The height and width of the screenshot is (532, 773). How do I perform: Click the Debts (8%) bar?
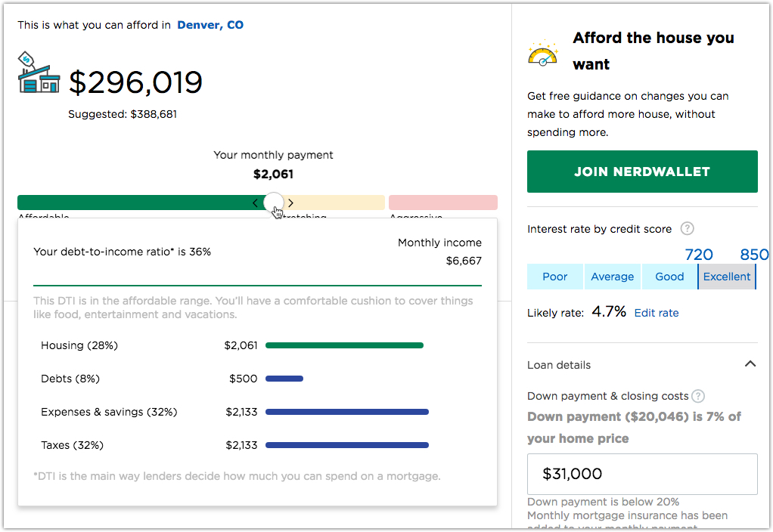284,379
